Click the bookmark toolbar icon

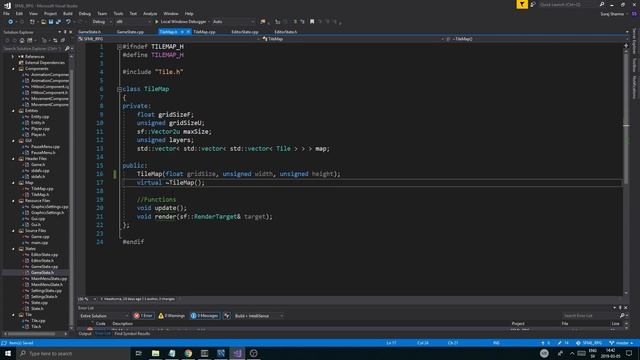point(312,22)
